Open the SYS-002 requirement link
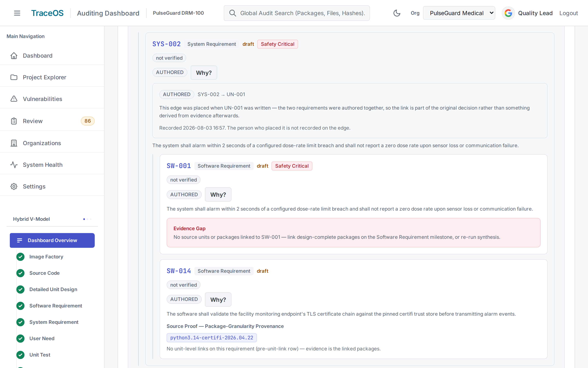 [x=166, y=44]
